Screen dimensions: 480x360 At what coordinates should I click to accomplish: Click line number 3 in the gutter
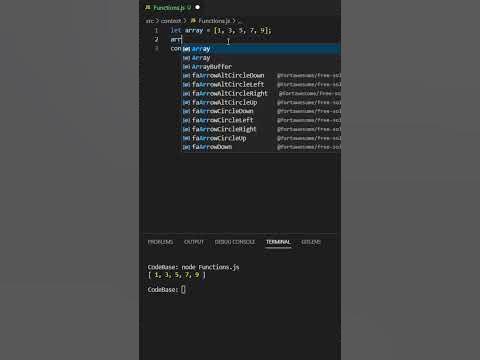[x=156, y=49]
